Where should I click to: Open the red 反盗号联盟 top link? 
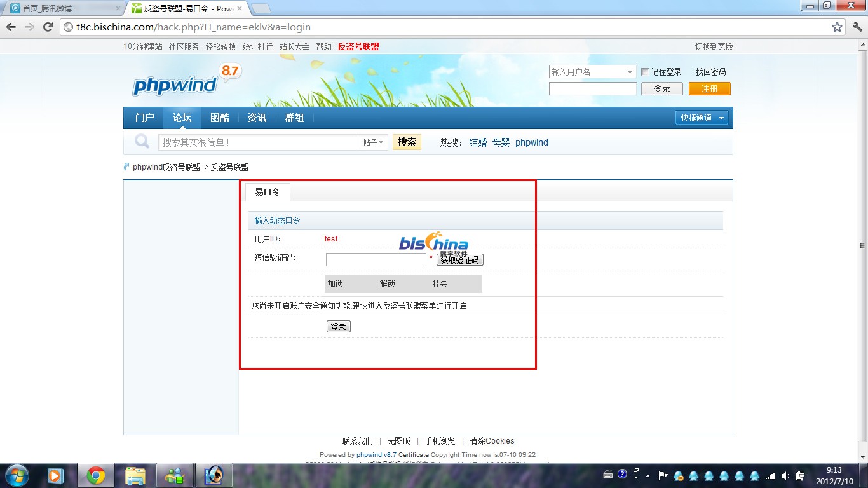pos(358,46)
